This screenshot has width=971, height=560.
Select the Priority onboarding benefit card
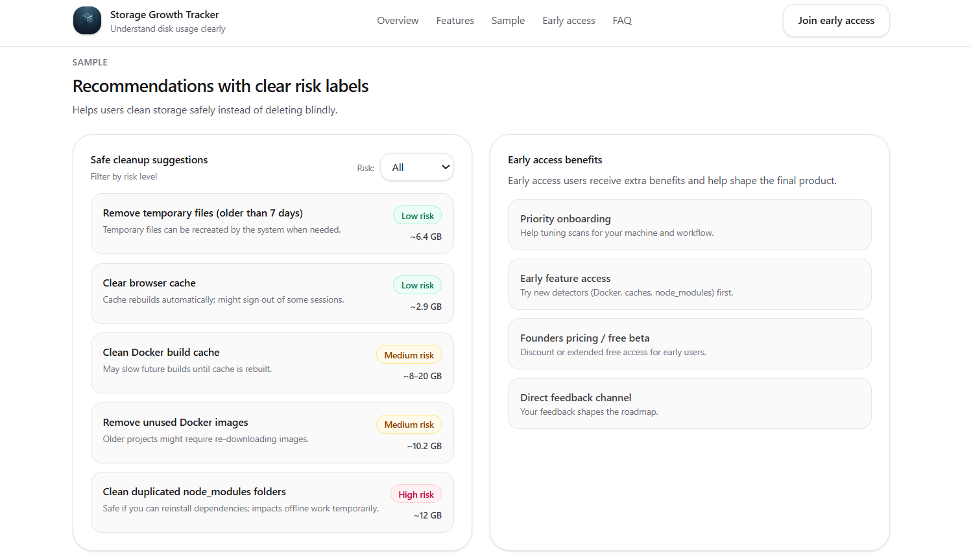(689, 224)
